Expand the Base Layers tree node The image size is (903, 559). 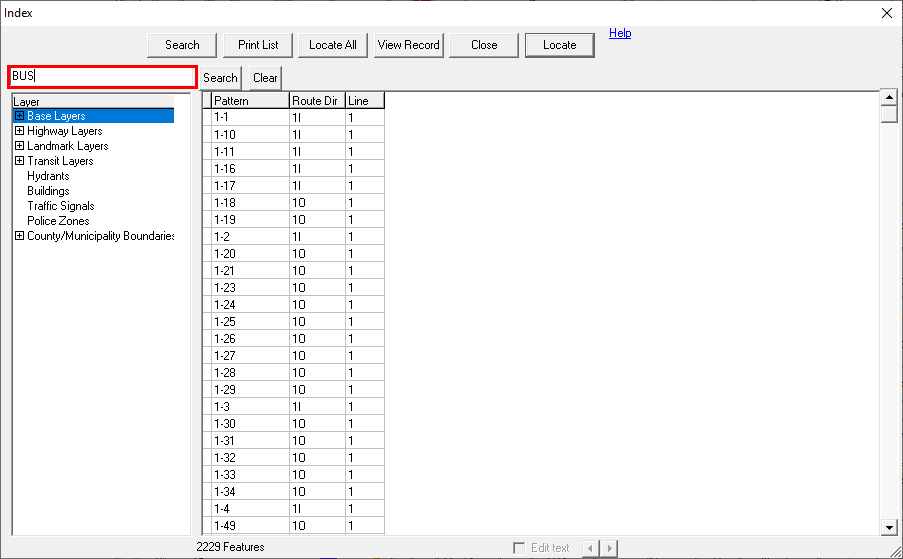point(19,116)
